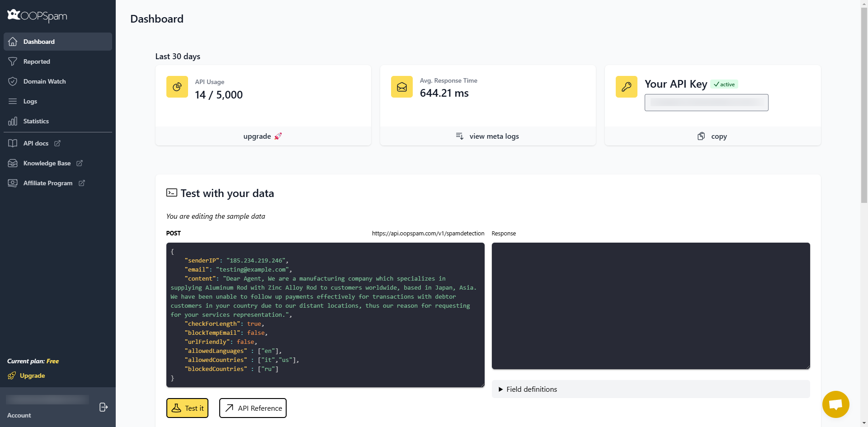Viewport: 868px width, 427px height.
Task: Open API docs in sidebar
Action: pos(36,143)
